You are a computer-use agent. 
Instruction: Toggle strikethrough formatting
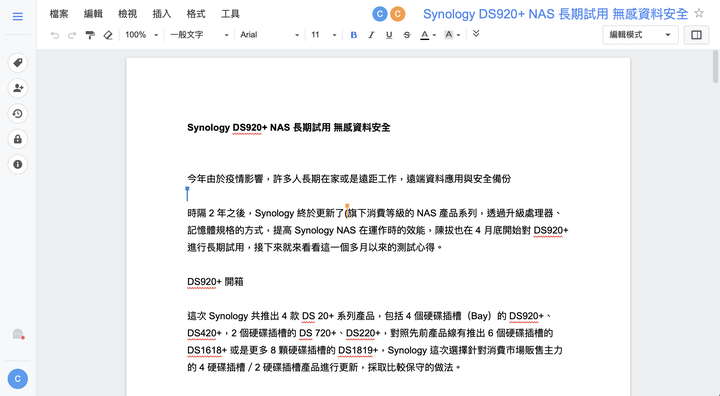pyautogui.click(x=406, y=35)
